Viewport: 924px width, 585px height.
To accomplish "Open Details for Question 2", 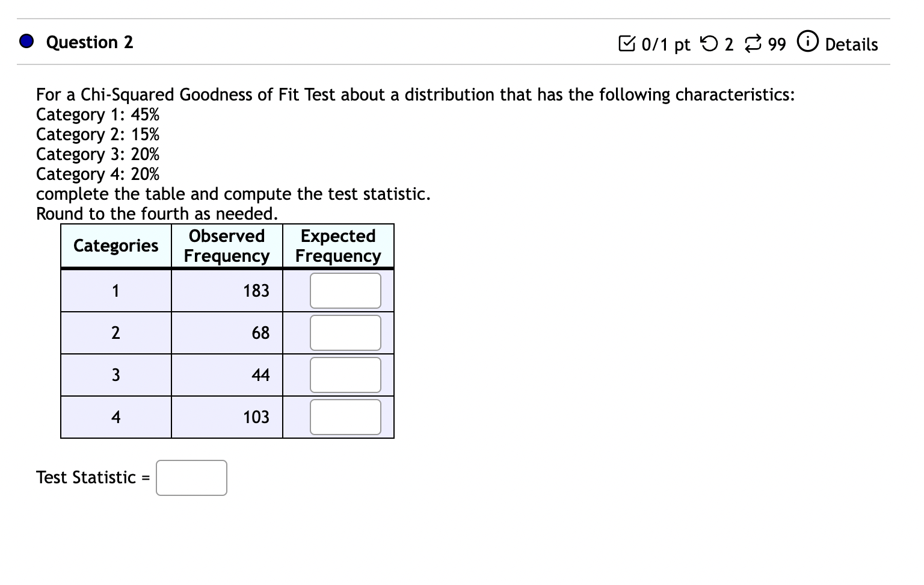I will coord(851,44).
